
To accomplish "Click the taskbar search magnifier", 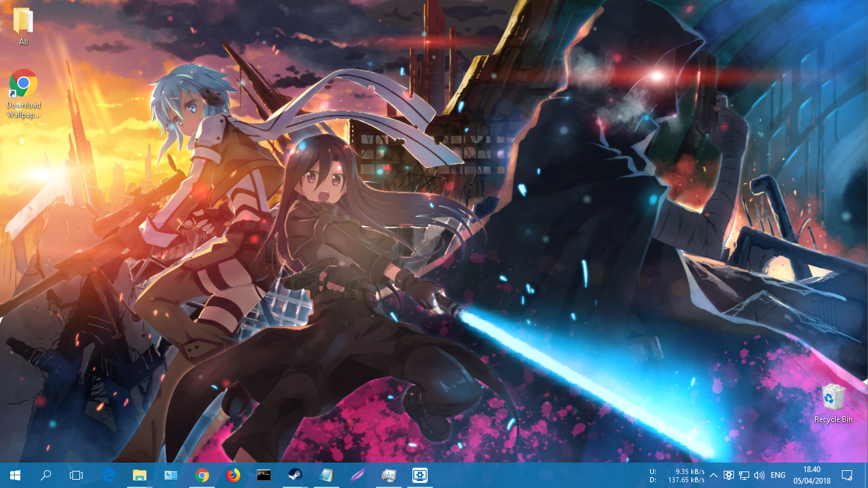I will [x=46, y=475].
